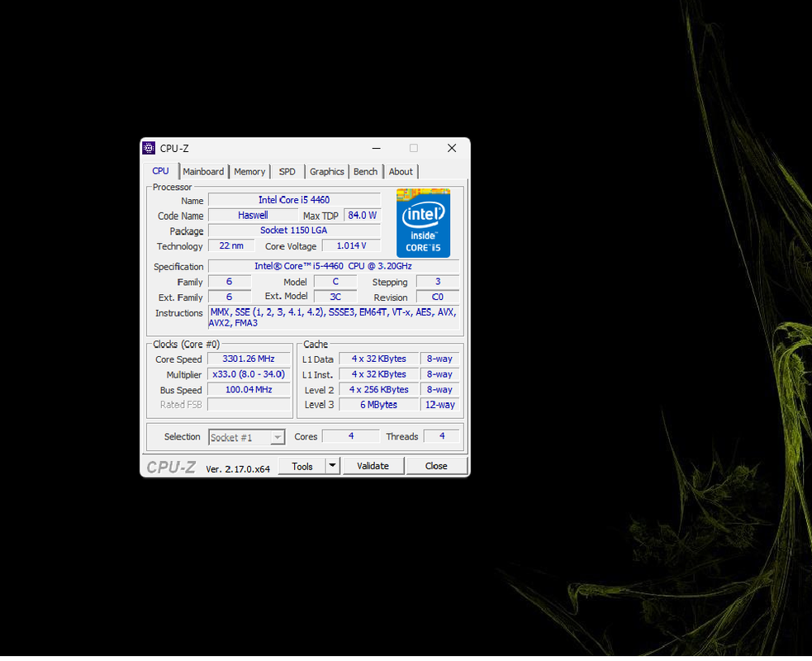Open the Tools dropdown arrow
The width and height of the screenshot is (812, 661).
click(332, 466)
